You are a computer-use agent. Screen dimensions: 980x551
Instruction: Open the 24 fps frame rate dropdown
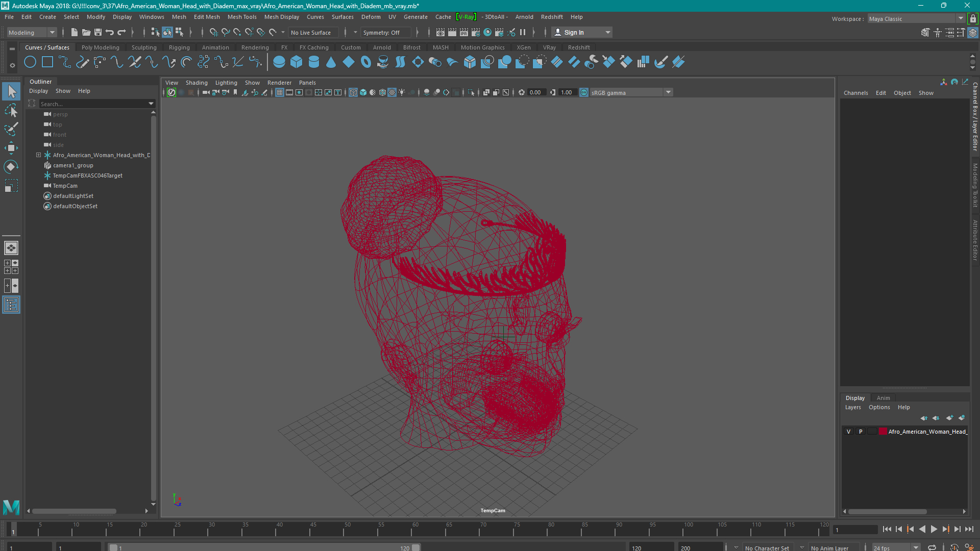coord(896,547)
